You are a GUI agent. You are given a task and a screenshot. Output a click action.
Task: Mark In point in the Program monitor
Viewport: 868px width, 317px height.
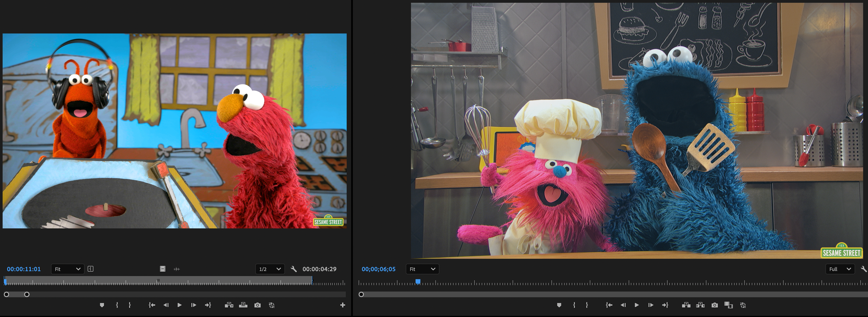click(574, 305)
